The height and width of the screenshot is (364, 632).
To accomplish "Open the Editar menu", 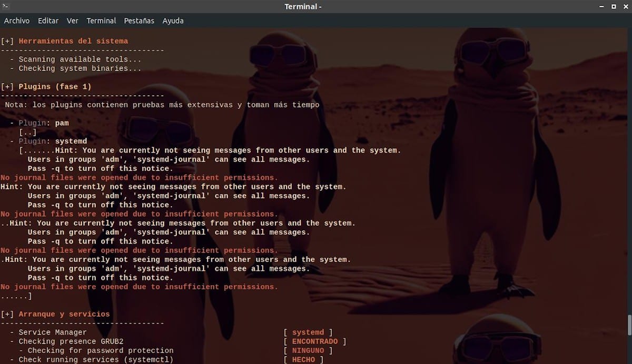I will (48, 21).
